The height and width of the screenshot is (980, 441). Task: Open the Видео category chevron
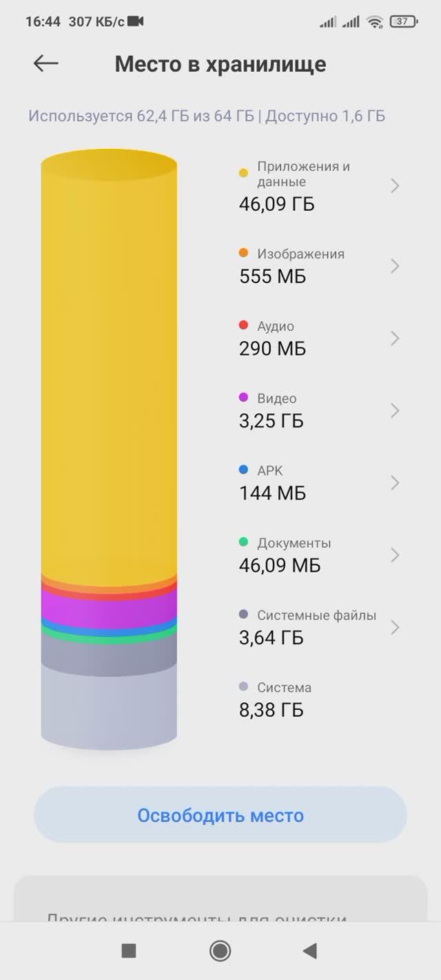coord(395,411)
